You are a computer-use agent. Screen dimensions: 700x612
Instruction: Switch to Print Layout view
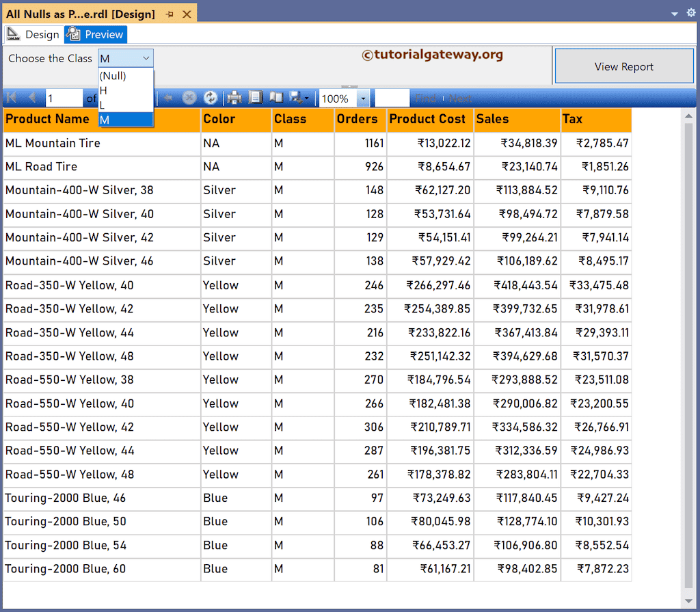pyautogui.click(x=256, y=97)
